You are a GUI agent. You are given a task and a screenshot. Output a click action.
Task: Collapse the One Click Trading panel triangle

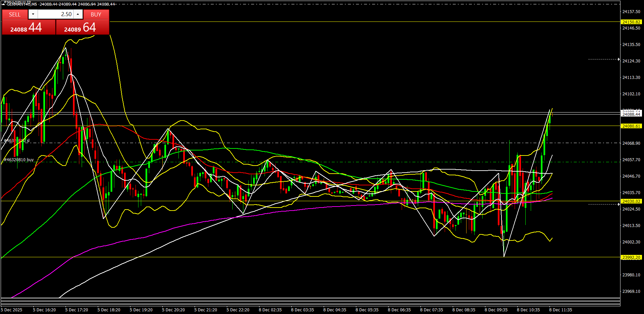(4, 4)
